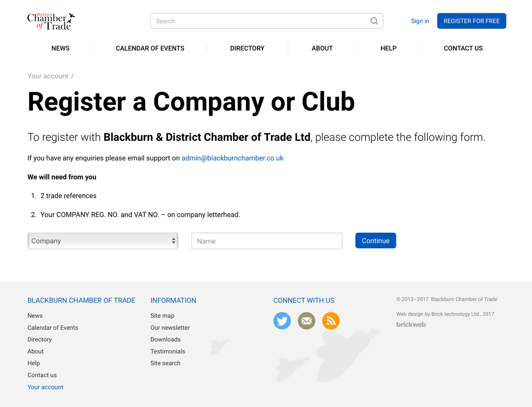The width and height of the screenshot is (532, 407).
Task: Go to the Directory menu
Action: [247, 48]
